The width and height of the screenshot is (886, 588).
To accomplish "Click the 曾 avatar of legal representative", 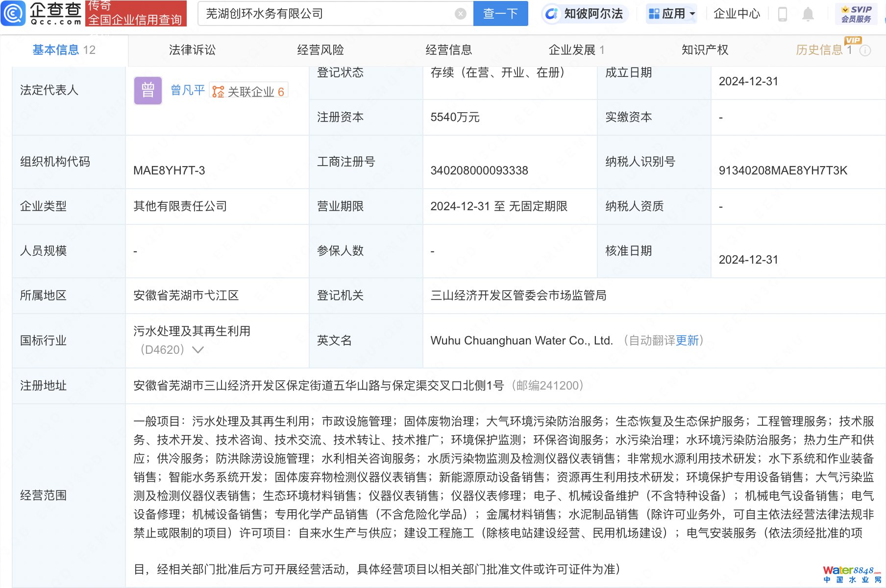I will click(148, 91).
